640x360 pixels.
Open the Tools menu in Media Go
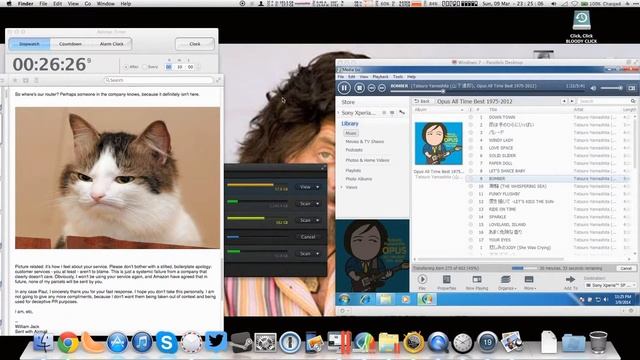pyautogui.click(x=398, y=77)
